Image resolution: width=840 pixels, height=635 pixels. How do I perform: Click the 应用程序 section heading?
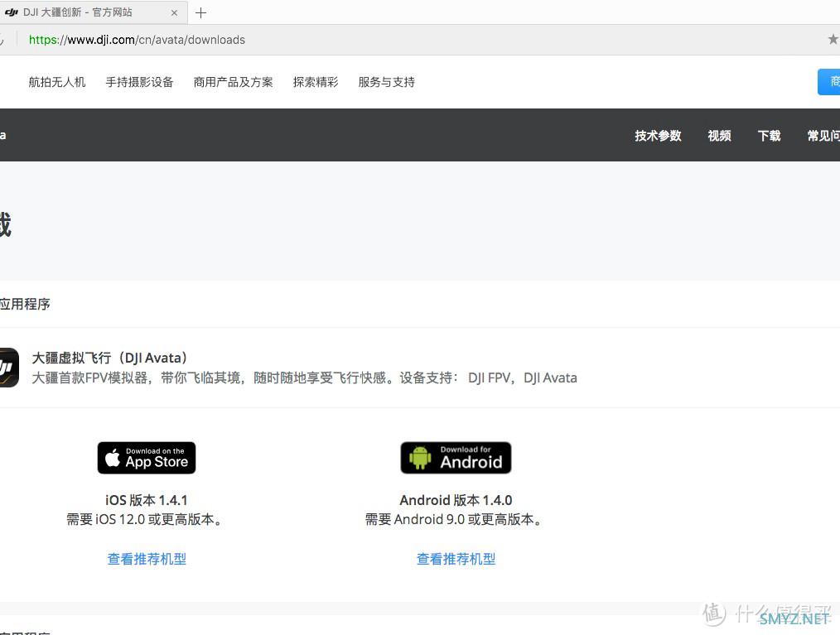tap(25, 304)
